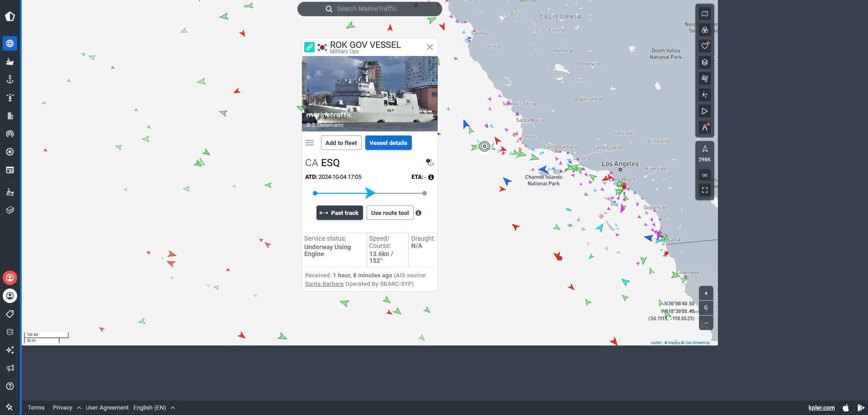Open the User Agreement link
868x415 pixels.
(x=107, y=407)
